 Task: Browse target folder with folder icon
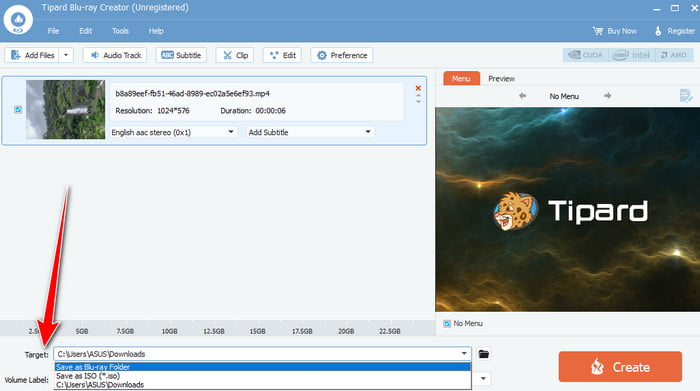483,354
